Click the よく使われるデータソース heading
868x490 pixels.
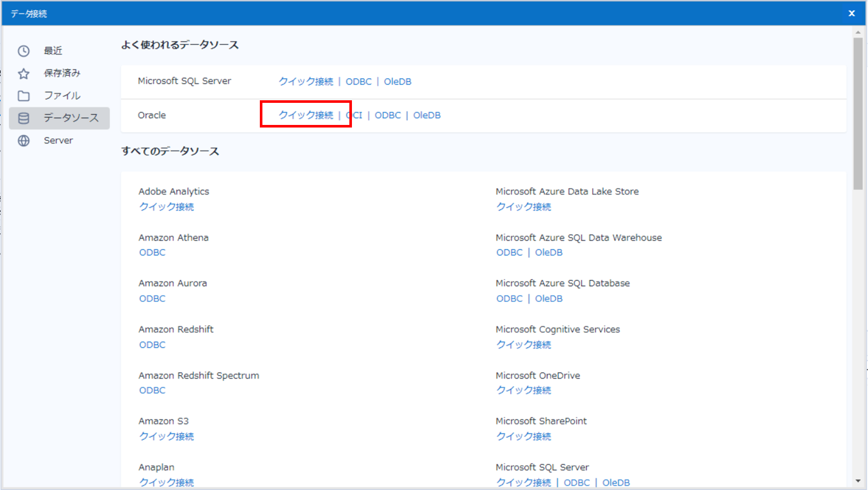tap(180, 45)
